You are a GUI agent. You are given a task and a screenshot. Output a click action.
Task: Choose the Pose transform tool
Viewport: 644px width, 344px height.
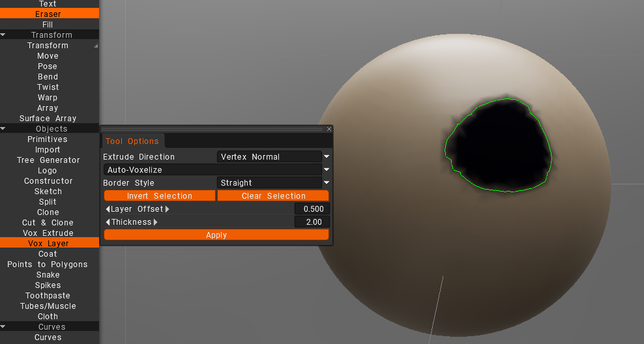[x=48, y=66]
